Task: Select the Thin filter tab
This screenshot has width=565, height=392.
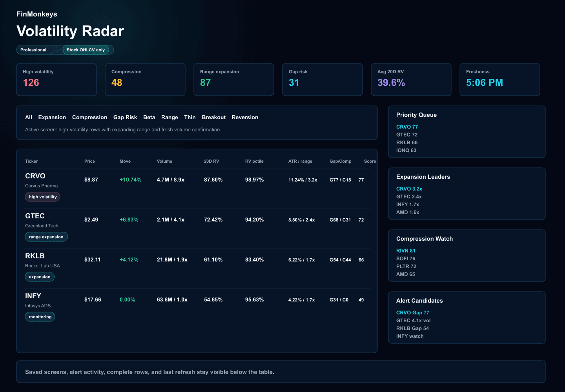Action: [190, 117]
